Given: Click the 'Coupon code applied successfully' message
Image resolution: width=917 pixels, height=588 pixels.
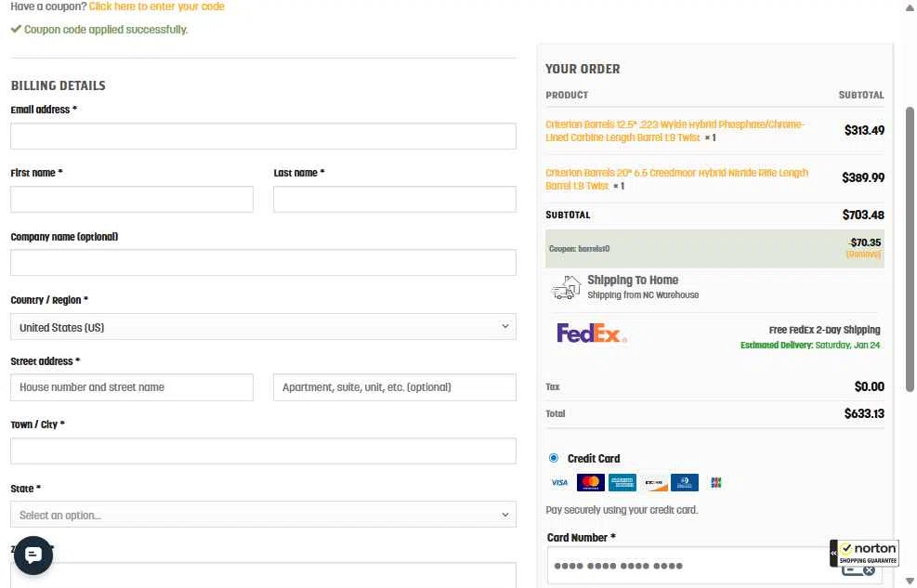Looking at the screenshot, I should 106,29.
